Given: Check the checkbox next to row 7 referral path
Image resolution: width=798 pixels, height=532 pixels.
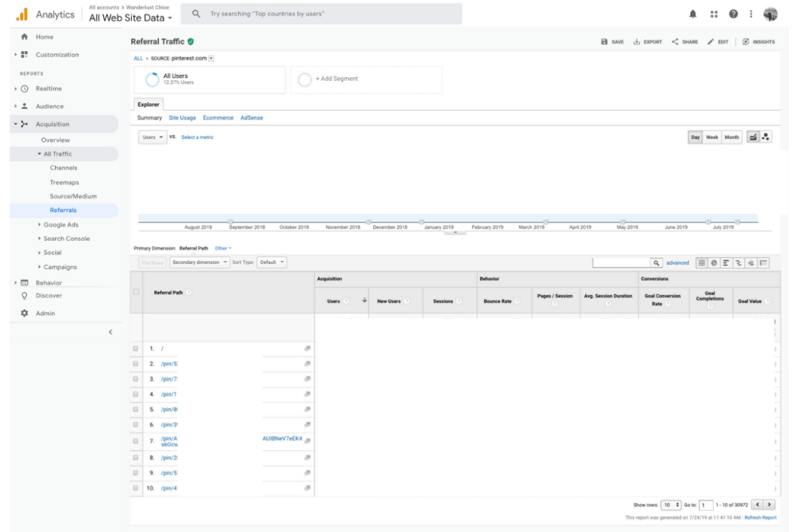Looking at the screenshot, I should point(134,441).
